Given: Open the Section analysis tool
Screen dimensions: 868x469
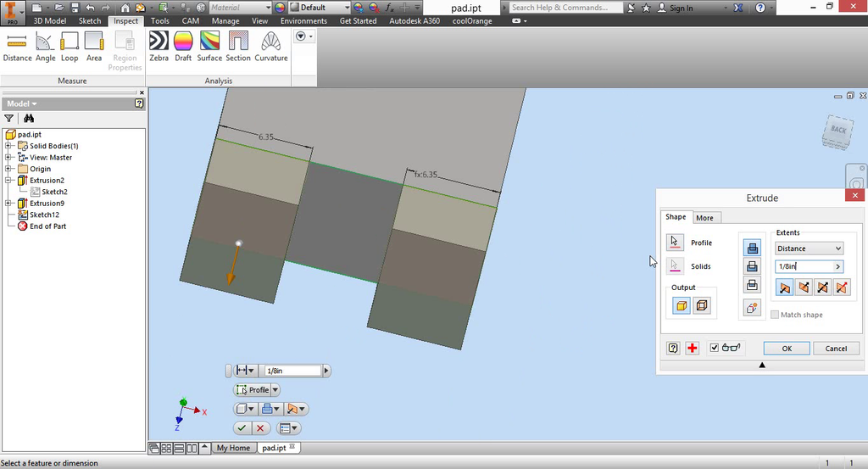Looking at the screenshot, I should (238, 47).
